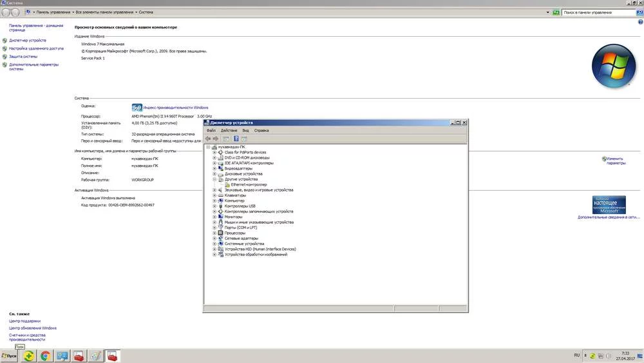Expand DVD и CD-ROM дисководы node

coord(214,157)
